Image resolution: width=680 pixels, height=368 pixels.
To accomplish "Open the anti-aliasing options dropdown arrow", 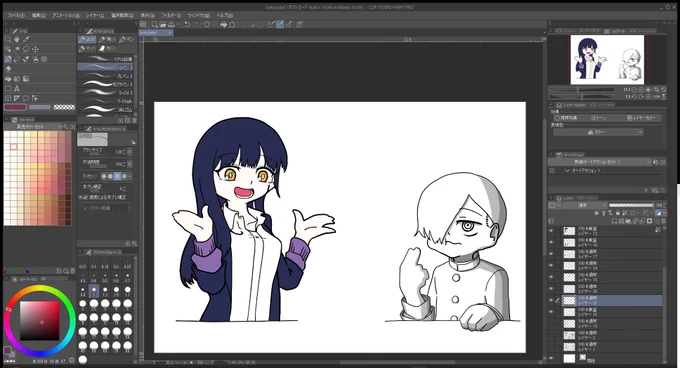I will tap(130, 176).
